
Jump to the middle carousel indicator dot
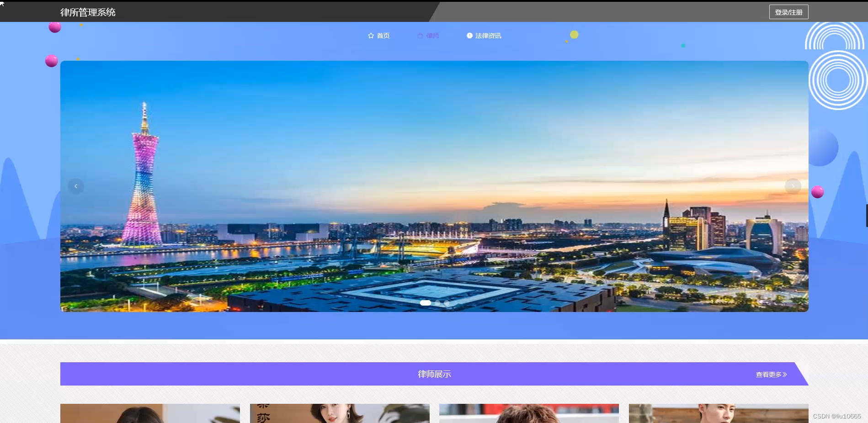pos(437,303)
